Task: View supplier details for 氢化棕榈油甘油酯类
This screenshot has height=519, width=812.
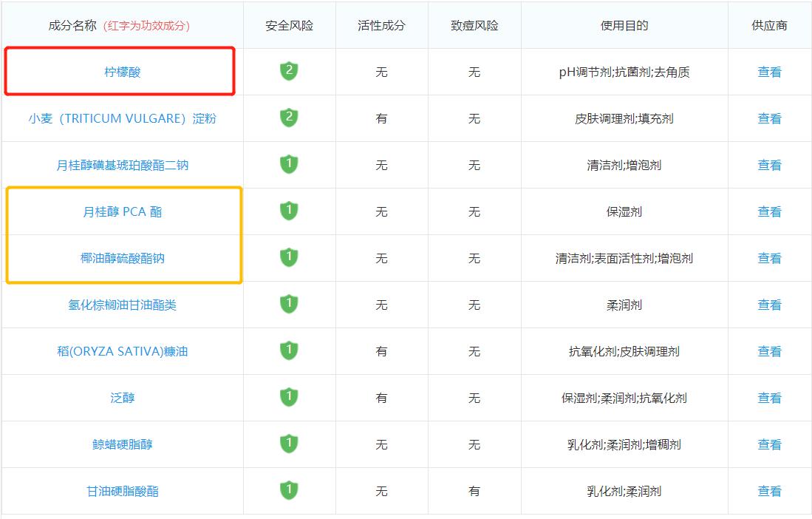Action: tap(771, 305)
